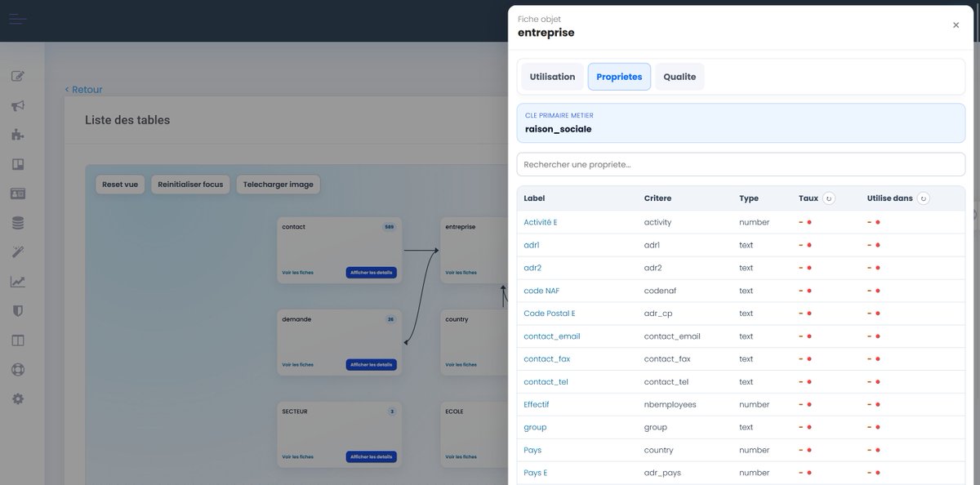980x485 pixels.
Task: Open the lifebuoy help icon in the sidebar
Action: pyautogui.click(x=18, y=369)
